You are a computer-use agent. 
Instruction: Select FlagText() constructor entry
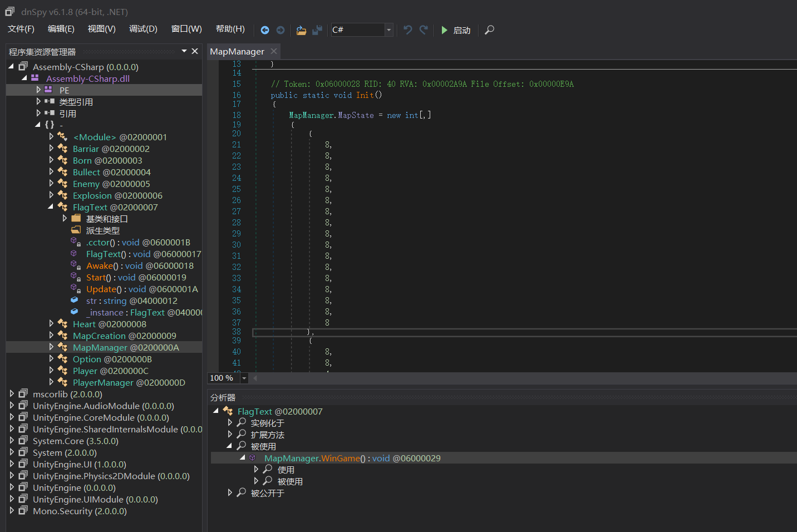[144, 254]
